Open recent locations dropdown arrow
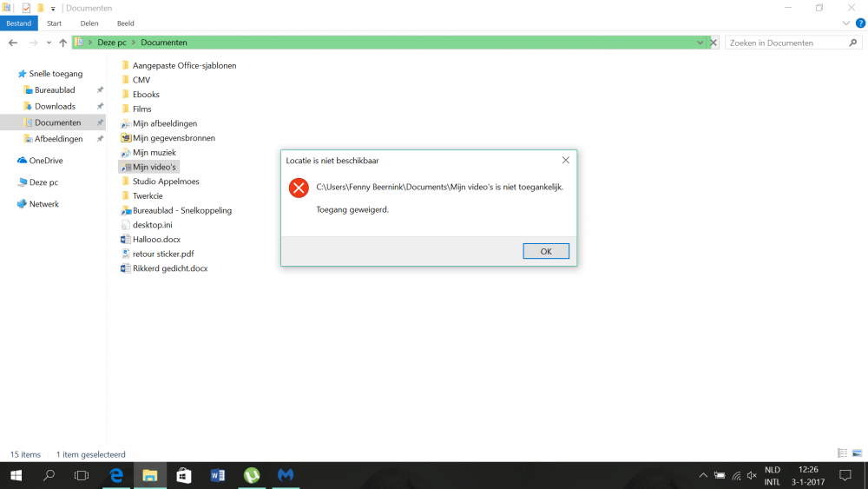Viewport: 868px width, 489px height. 49,43
